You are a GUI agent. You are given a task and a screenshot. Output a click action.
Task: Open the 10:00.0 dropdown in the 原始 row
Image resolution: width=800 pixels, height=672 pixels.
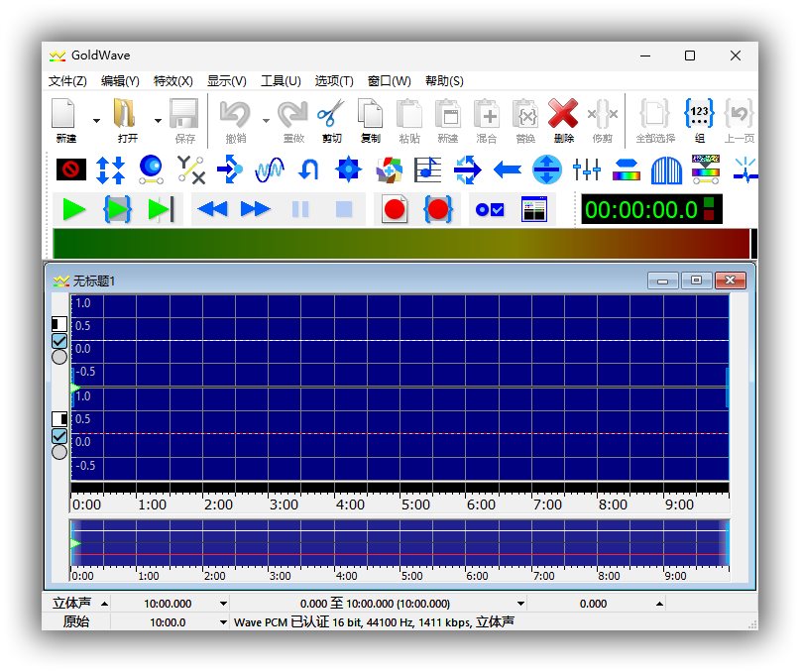point(223,622)
